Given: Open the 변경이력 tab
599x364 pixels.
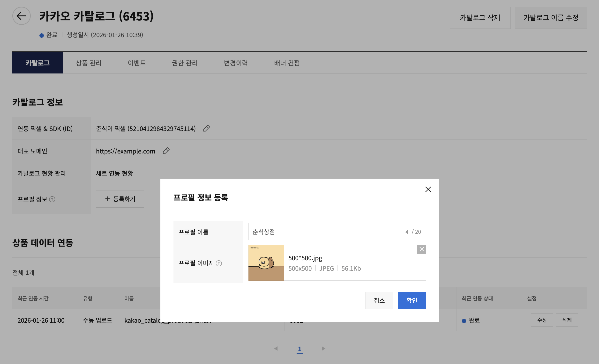Looking at the screenshot, I should tap(236, 63).
